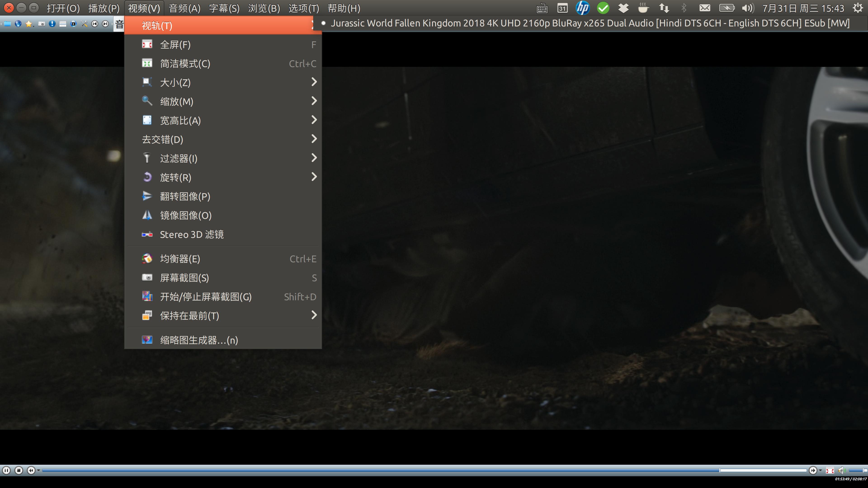Click the next track toolbar button

click(106, 24)
